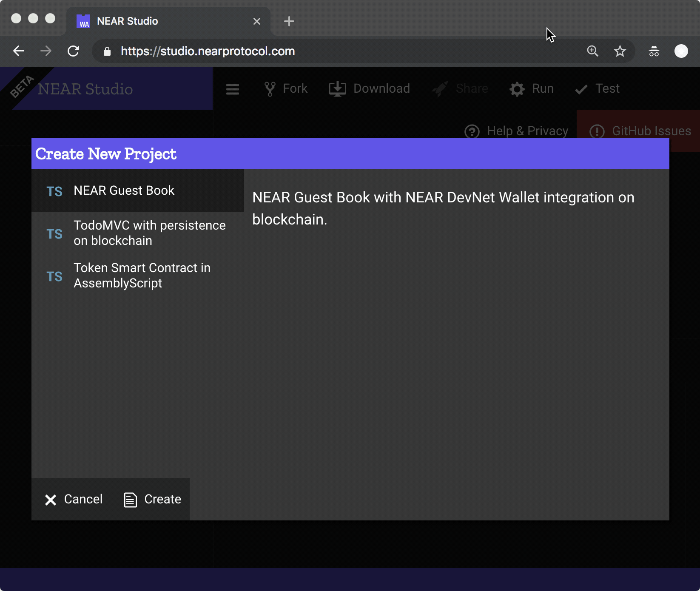Go back in the browser
The width and height of the screenshot is (700, 591).
point(19,51)
